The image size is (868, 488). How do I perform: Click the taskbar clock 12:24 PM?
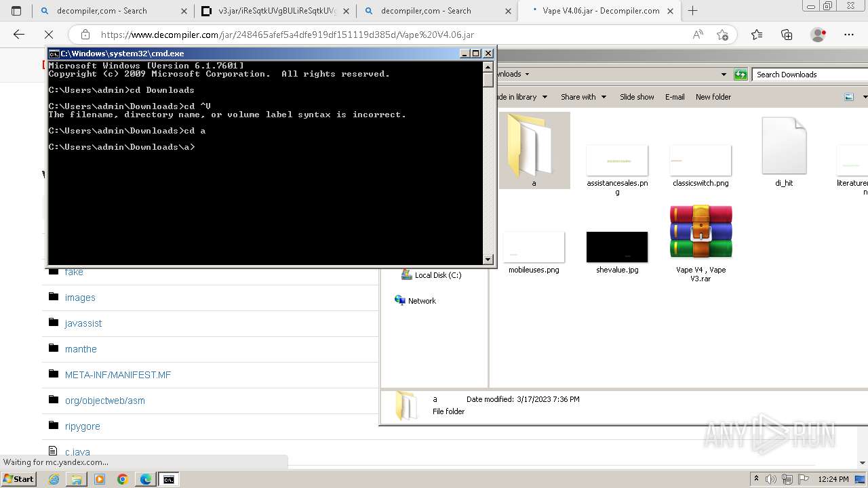[833, 479]
